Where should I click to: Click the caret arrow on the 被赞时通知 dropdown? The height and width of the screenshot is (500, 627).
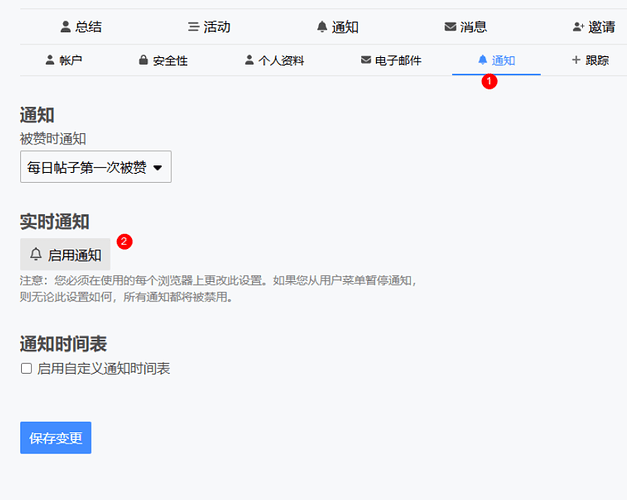click(x=157, y=168)
